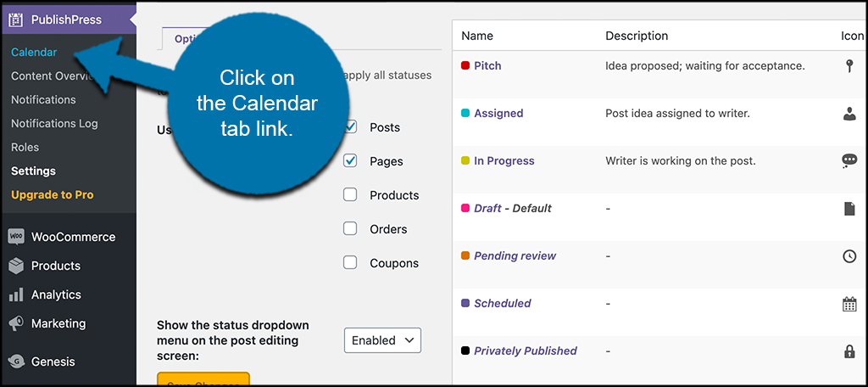Click the teal Assigned color swatch
The height and width of the screenshot is (387, 868).
point(465,113)
